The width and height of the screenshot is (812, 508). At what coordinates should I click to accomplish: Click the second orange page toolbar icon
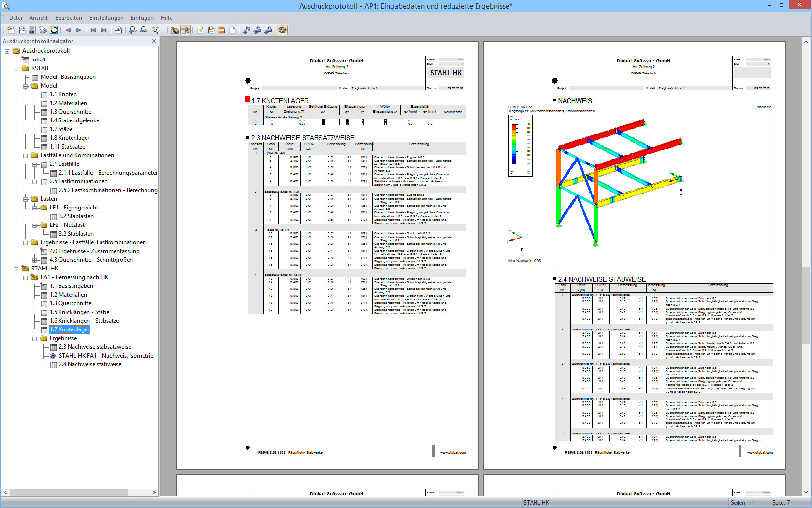tap(211, 30)
